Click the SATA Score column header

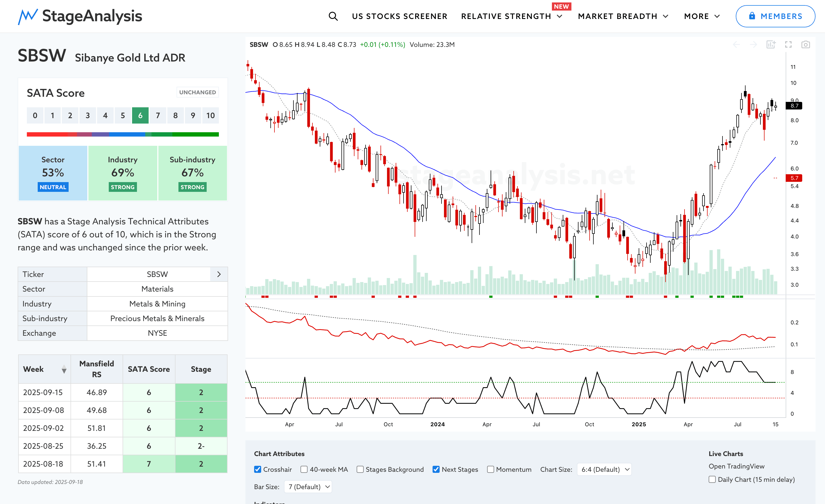(x=149, y=369)
